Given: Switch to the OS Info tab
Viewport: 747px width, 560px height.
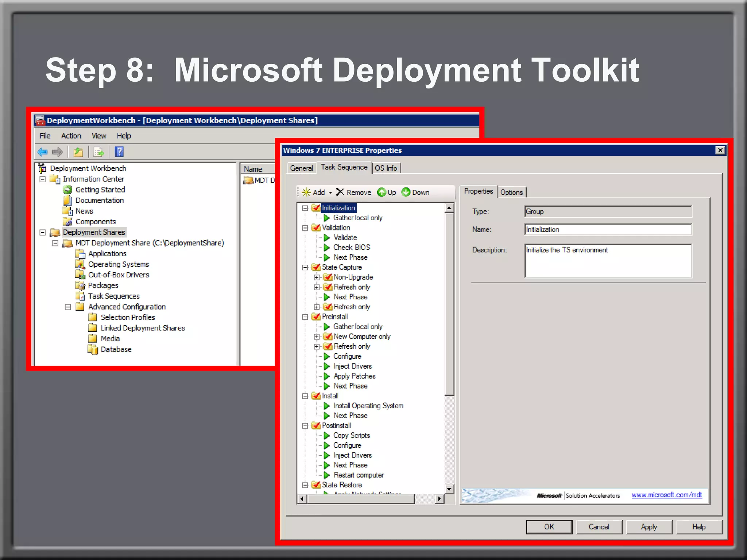Looking at the screenshot, I should click(x=386, y=168).
